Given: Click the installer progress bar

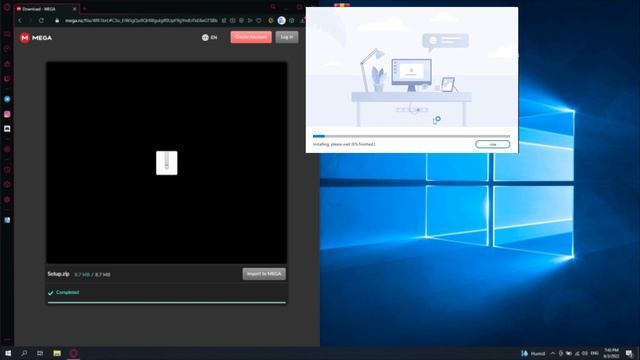Looking at the screenshot, I should pos(411,136).
